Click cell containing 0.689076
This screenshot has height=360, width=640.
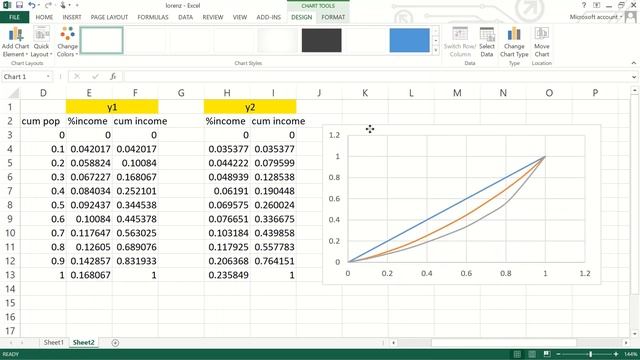click(135, 247)
